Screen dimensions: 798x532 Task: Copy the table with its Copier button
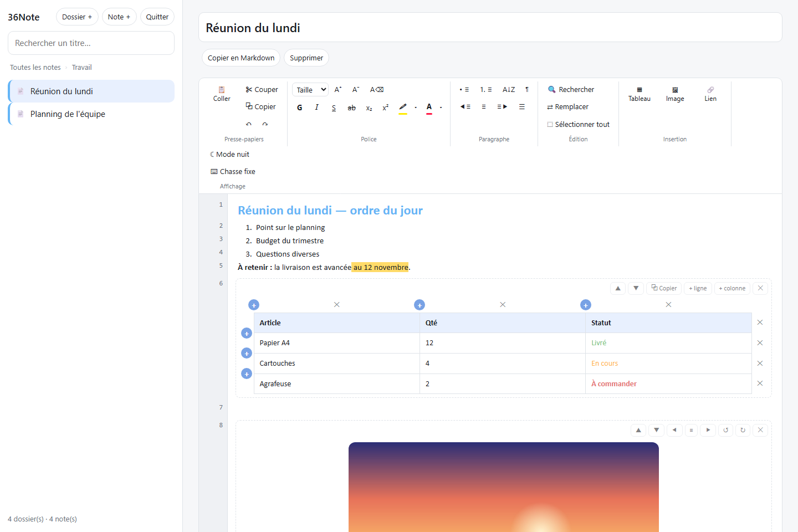click(x=664, y=288)
